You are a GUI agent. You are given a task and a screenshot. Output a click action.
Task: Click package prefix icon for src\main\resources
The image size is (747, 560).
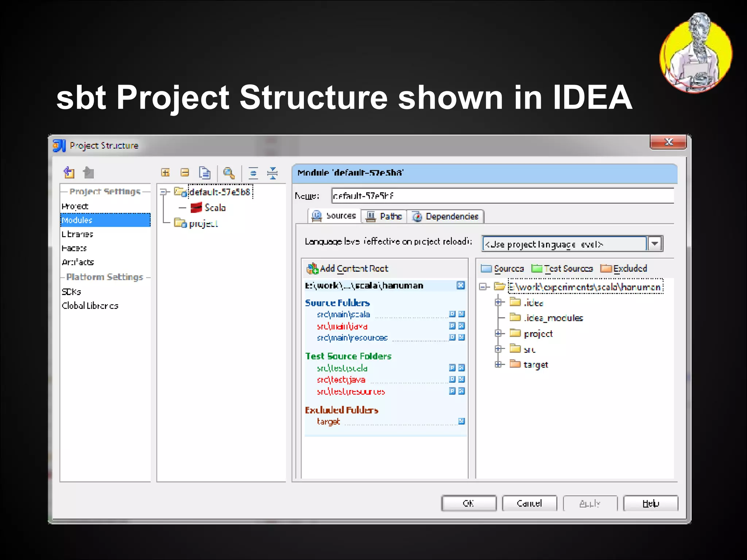(452, 337)
